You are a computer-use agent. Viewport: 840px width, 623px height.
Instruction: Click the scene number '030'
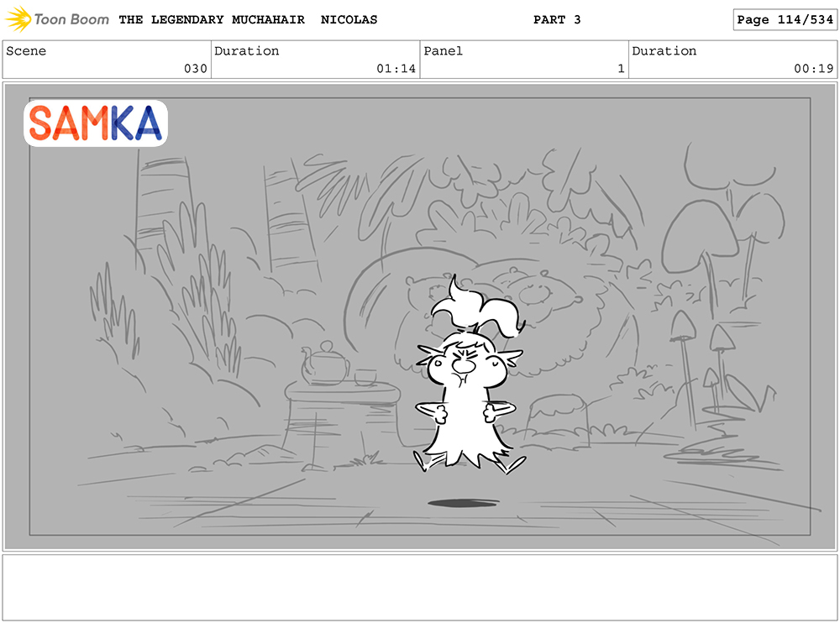(196, 69)
